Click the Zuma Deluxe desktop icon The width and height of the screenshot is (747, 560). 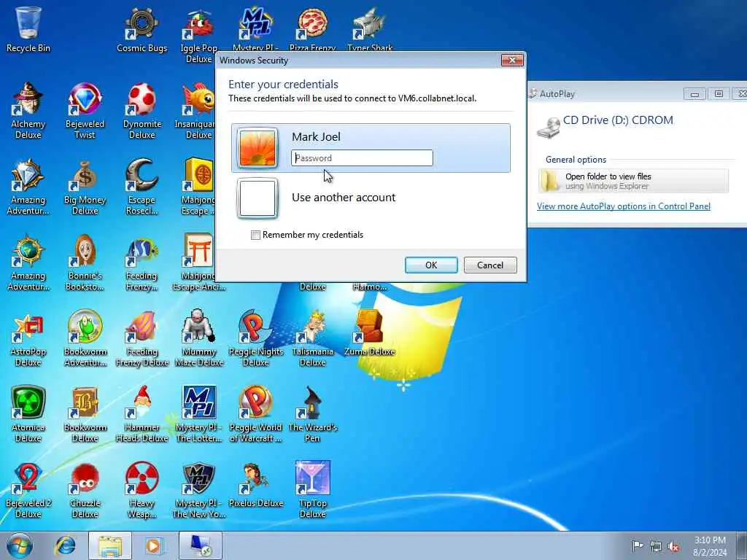click(369, 333)
